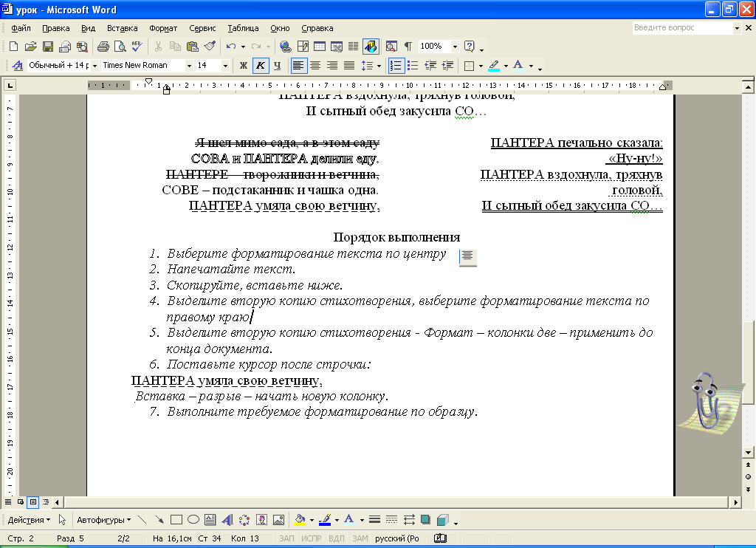The image size is (756, 548).
Task: Open Tables and Borders panel icon
Action: click(x=303, y=47)
